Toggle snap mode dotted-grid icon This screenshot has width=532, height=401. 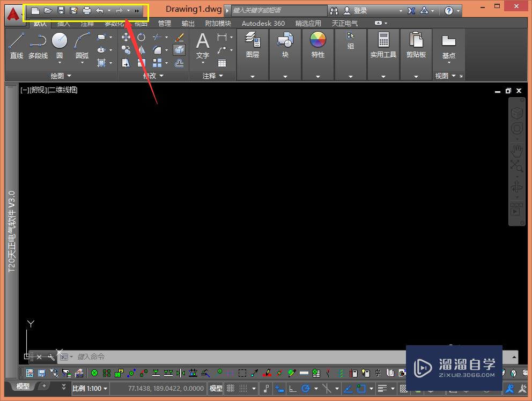click(x=243, y=388)
